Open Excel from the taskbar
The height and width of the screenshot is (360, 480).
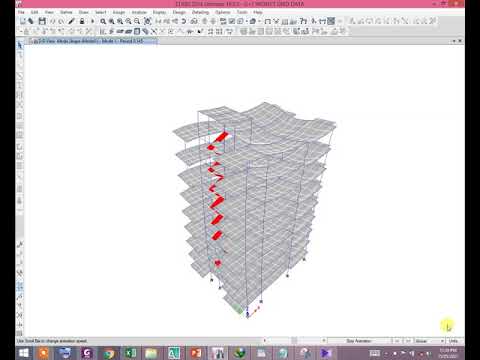pyautogui.click(x=130, y=353)
